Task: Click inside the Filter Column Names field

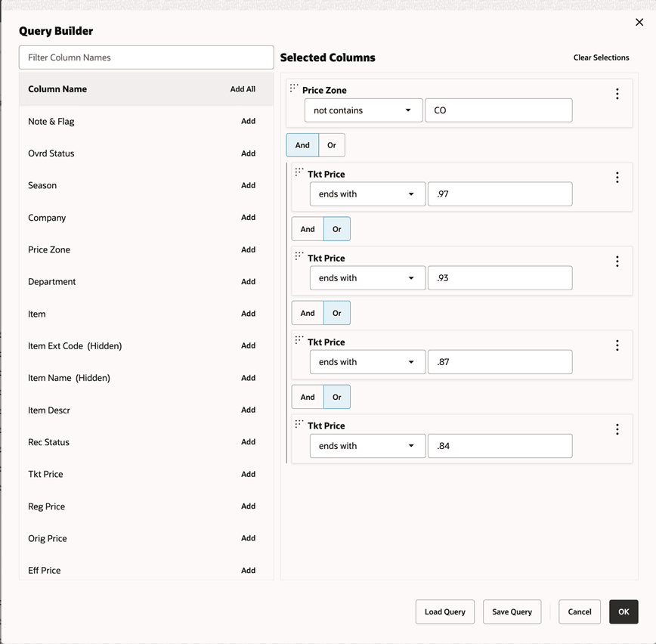Action: point(146,57)
